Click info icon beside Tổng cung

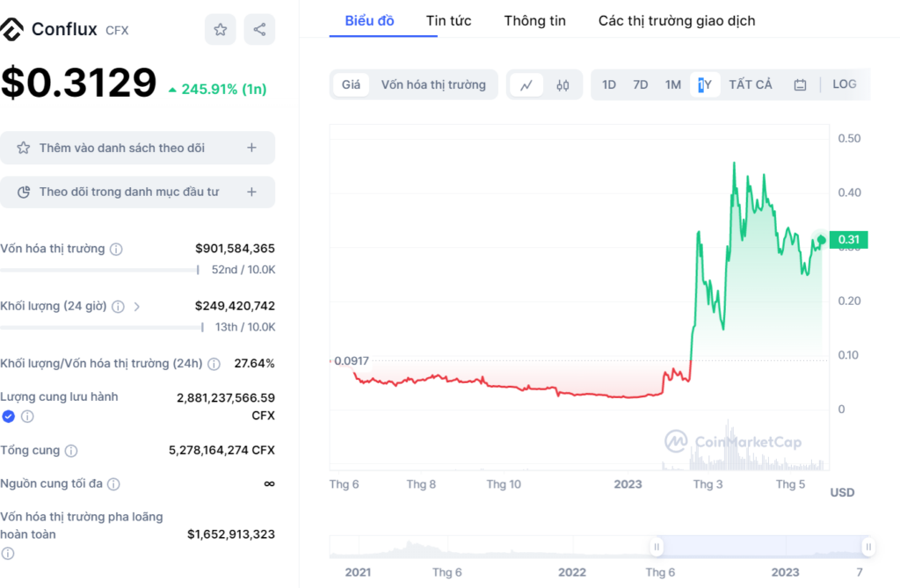pyautogui.click(x=71, y=451)
